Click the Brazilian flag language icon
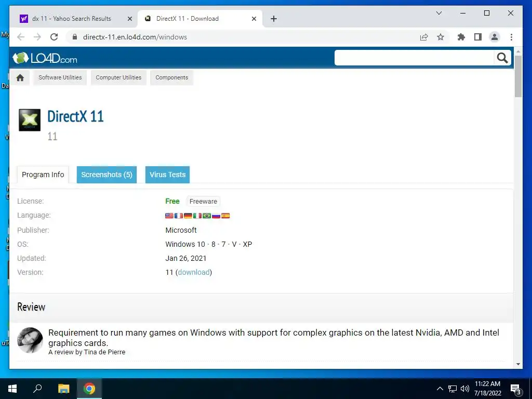Screen dimensions: 532x399 pyautogui.click(x=207, y=216)
